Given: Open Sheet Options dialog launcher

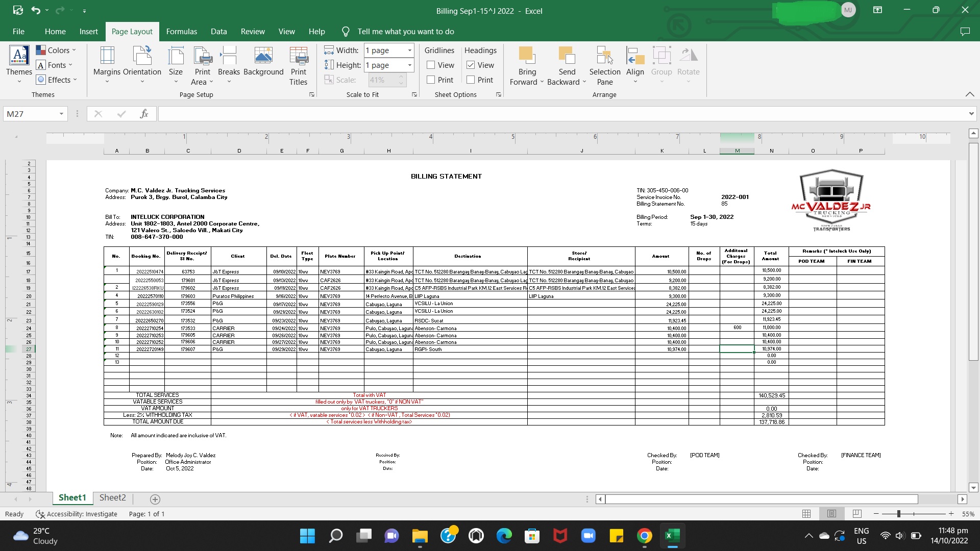Looking at the screenshot, I should (499, 94).
